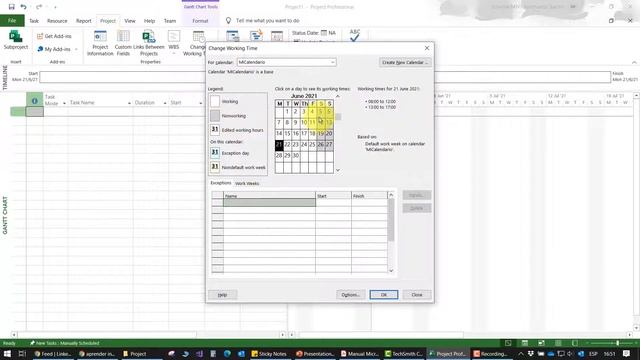Viewport: 640px width, 360px height.
Task: Show hidden system tray icons chevron
Action: pyautogui.click(x=520, y=354)
